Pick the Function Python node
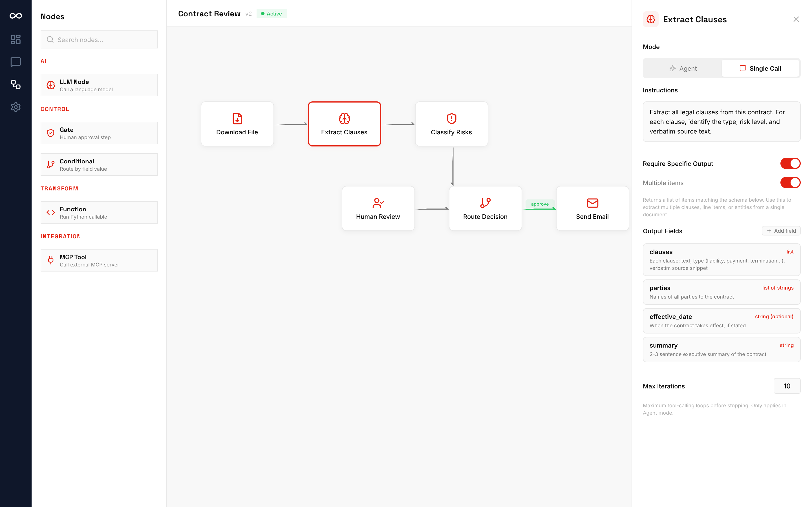This screenshot has height=507, width=812. [99, 212]
